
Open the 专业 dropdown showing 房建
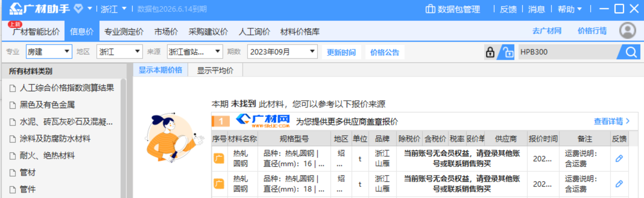point(49,52)
